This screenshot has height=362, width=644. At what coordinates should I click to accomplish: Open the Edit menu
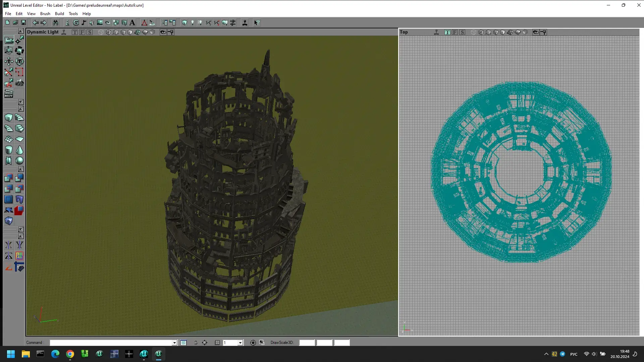(19, 14)
